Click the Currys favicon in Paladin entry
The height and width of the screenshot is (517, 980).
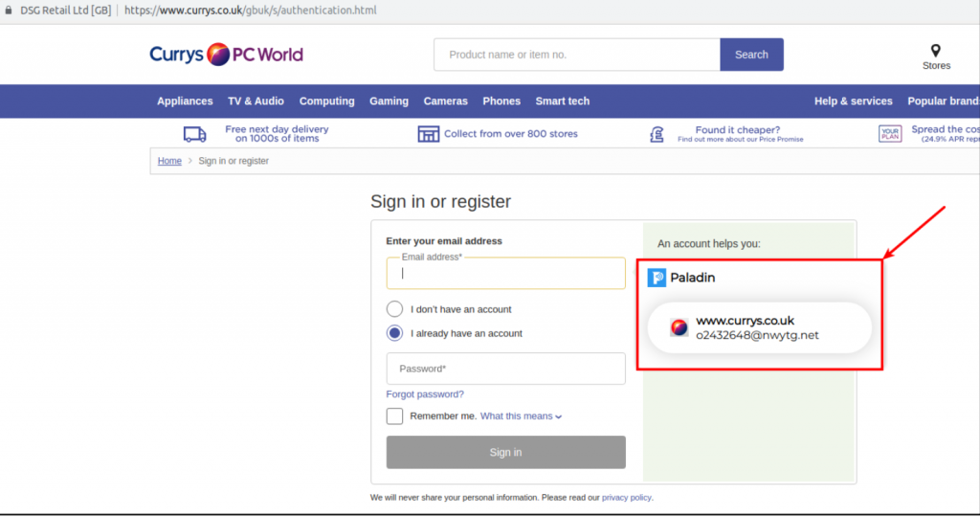click(x=679, y=326)
